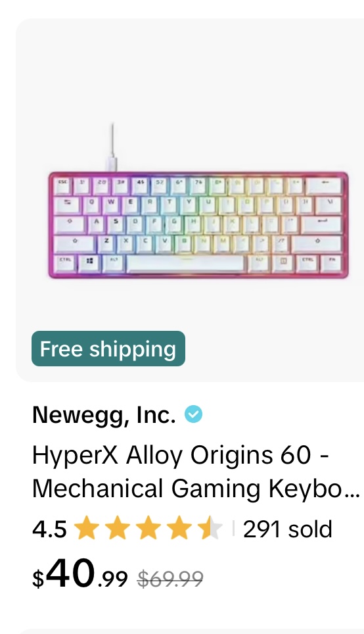
Task: Click the second gold rating star
Action: click(118, 528)
